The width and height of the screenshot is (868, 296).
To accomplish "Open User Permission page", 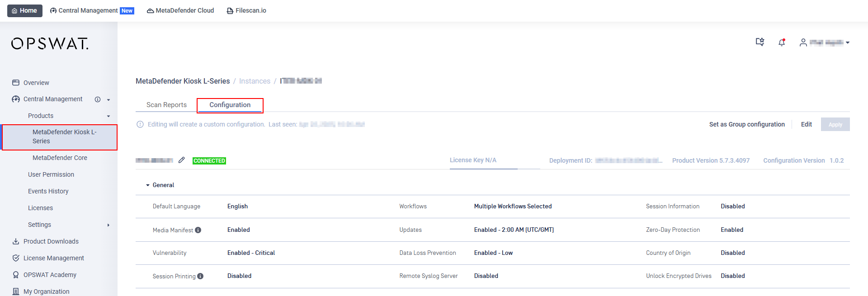I will coord(51,174).
